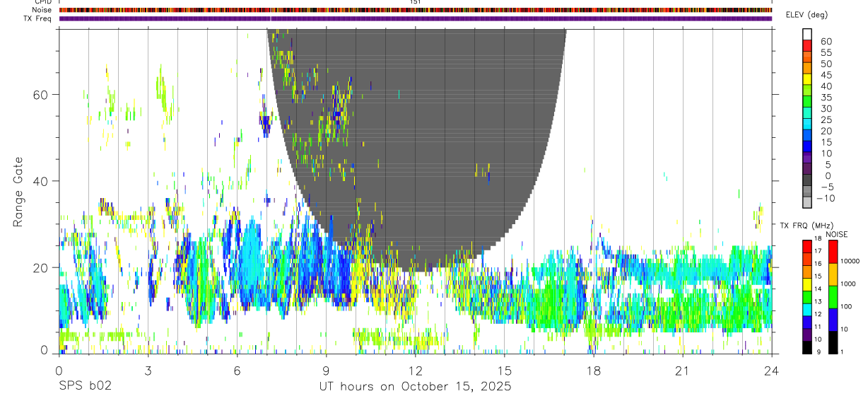Click the red top segment of TX FRQ colorbar

click(807, 246)
